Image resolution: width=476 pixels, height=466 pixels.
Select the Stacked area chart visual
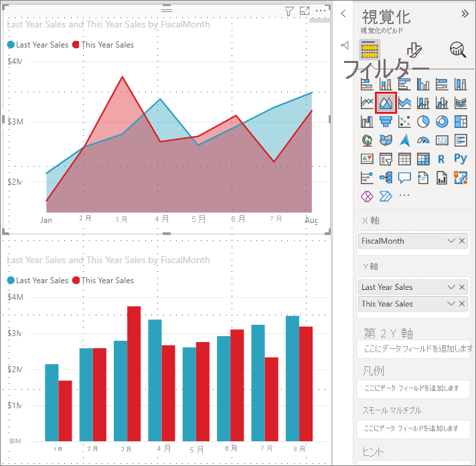[x=404, y=103]
